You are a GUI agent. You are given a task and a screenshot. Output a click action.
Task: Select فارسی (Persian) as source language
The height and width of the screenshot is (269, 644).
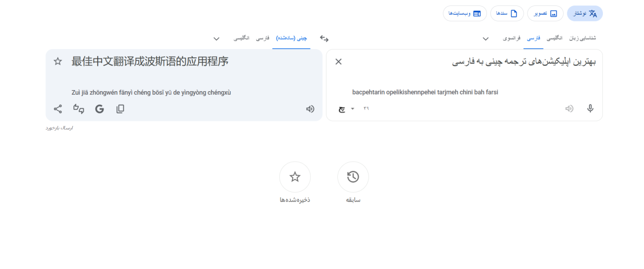(534, 38)
